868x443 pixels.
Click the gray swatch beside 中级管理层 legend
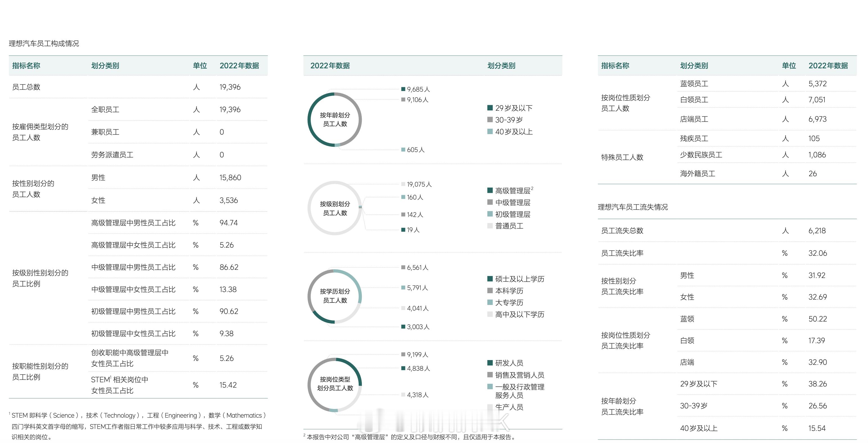(x=490, y=202)
